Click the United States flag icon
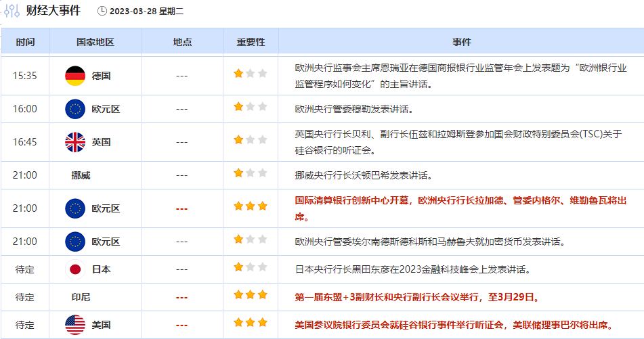Screen dimensions: 644x339 [75, 325]
